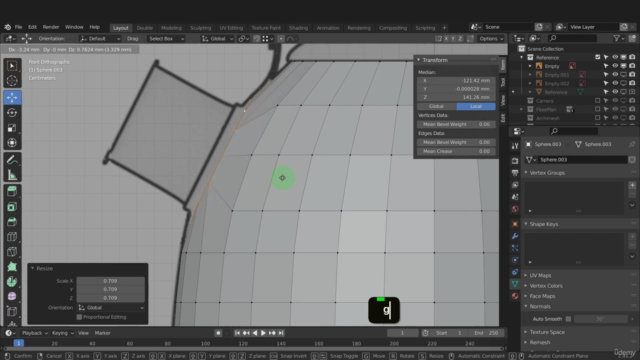Enable Proportional Editing checkbox in Resize panel
The height and width of the screenshot is (360, 640).
coord(79,317)
